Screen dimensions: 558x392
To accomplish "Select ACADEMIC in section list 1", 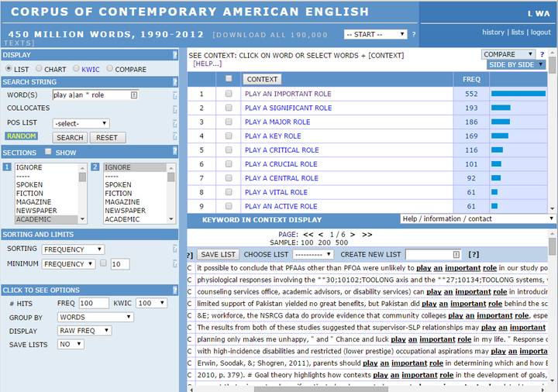I will click(46, 219).
